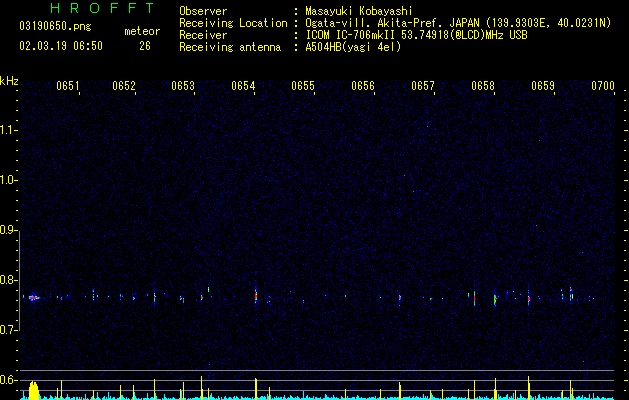Click the Receiving Location label
The height and width of the screenshot is (400, 629).
point(233,23)
